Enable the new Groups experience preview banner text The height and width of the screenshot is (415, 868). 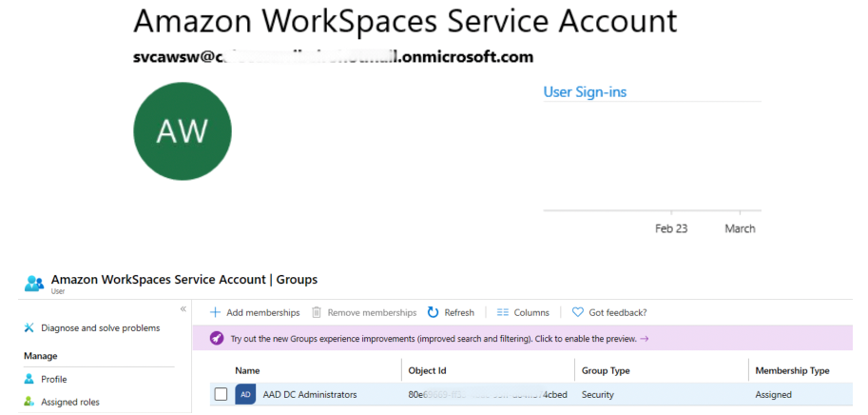point(434,339)
